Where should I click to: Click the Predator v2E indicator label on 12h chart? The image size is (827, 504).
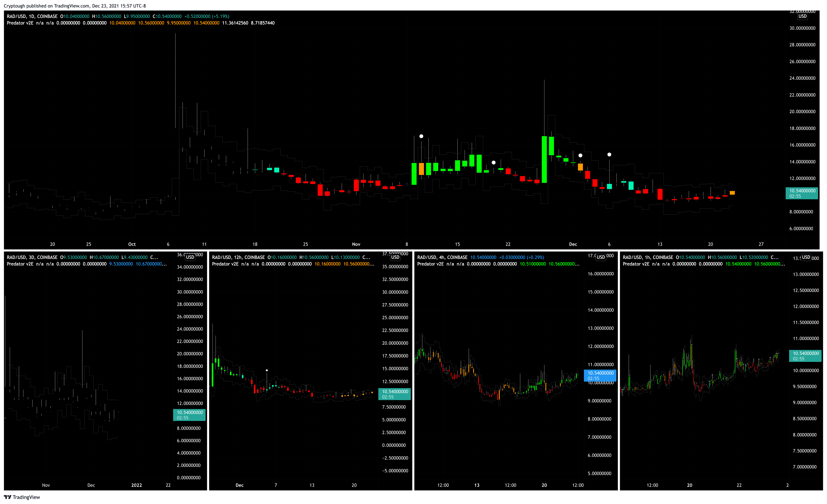click(x=225, y=264)
